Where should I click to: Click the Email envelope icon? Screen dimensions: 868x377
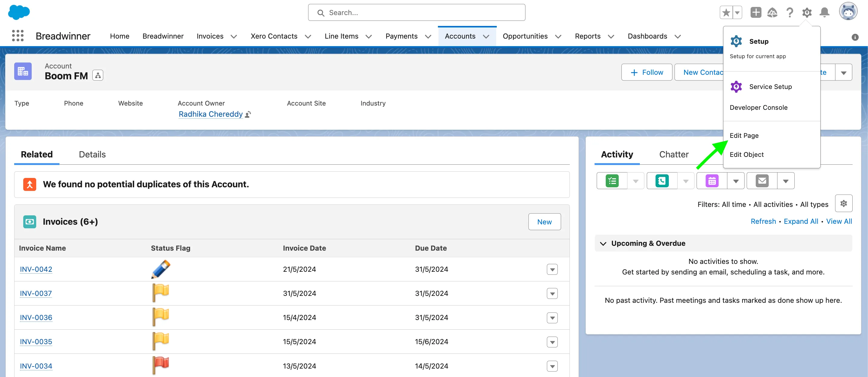[762, 181]
